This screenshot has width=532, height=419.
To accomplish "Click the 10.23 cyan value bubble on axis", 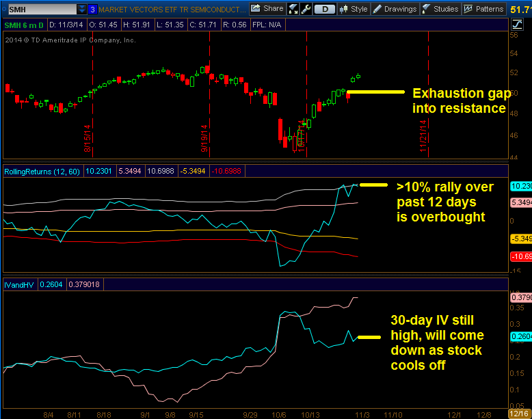I will pyautogui.click(x=520, y=185).
